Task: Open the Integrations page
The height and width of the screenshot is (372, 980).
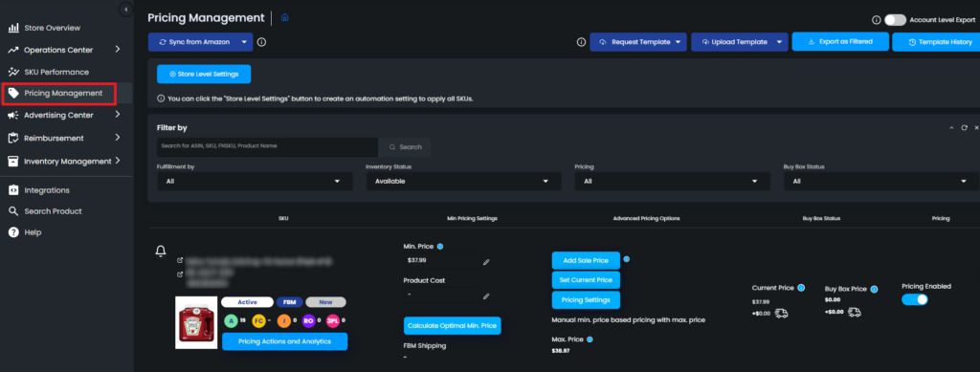Action: pyautogui.click(x=47, y=190)
